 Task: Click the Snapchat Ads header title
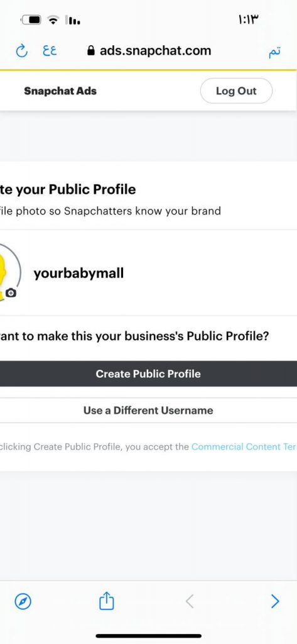pyautogui.click(x=60, y=91)
